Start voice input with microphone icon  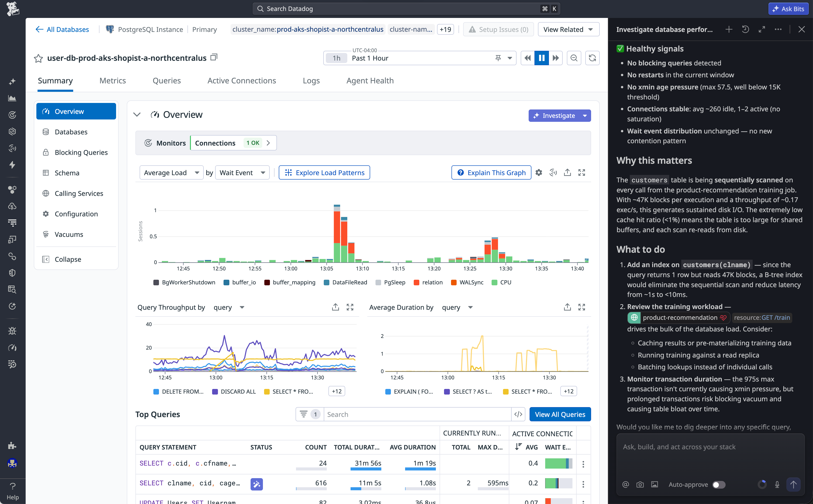click(777, 485)
